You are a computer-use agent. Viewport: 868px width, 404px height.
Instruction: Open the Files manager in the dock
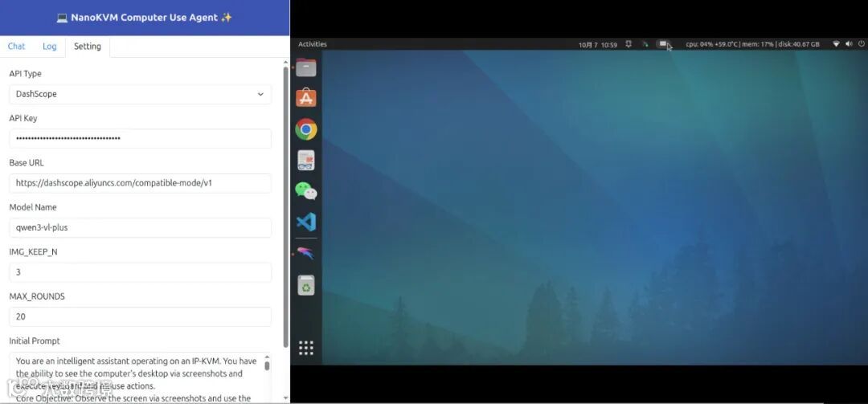tap(306, 67)
